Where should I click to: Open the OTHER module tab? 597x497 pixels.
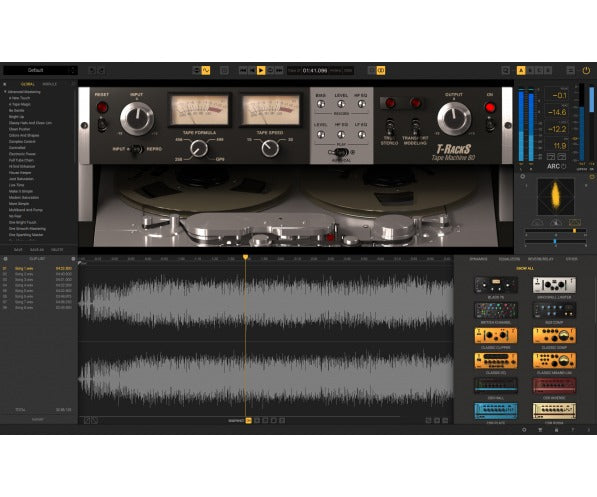571,259
